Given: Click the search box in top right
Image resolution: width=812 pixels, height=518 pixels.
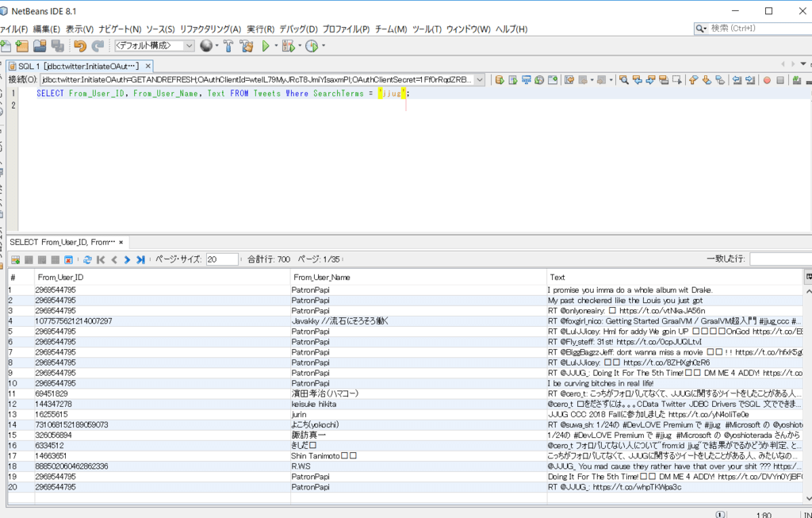Looking at the screenshot, I should click(757, 28).
